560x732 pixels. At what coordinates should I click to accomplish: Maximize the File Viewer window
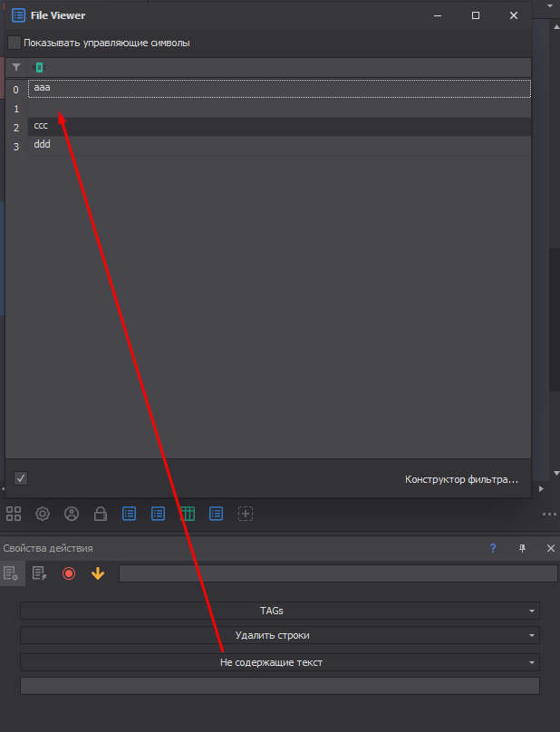(x=476, y=15)
